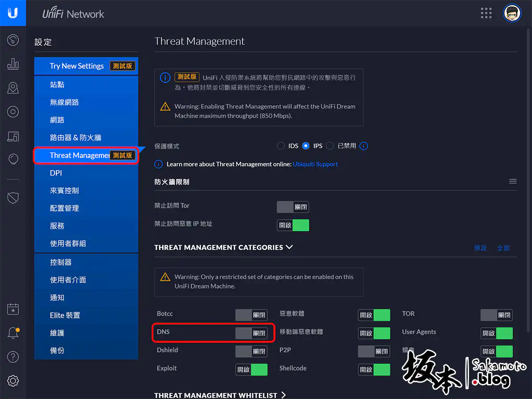The image size is (532, 399).
Task: Enable the DNS category toggle
Action: [251, 333]
